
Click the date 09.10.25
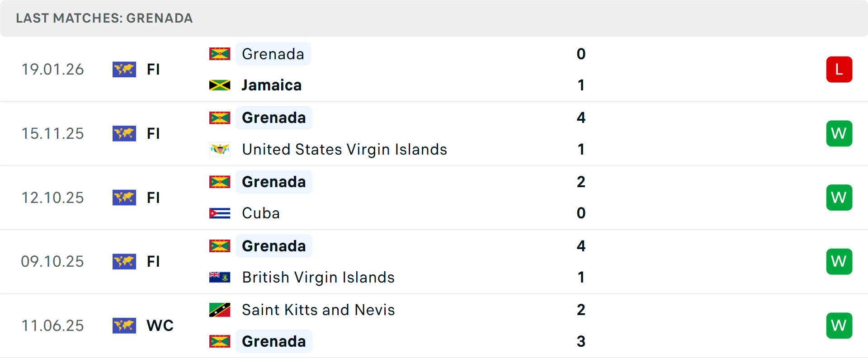[x=52, y=261]
